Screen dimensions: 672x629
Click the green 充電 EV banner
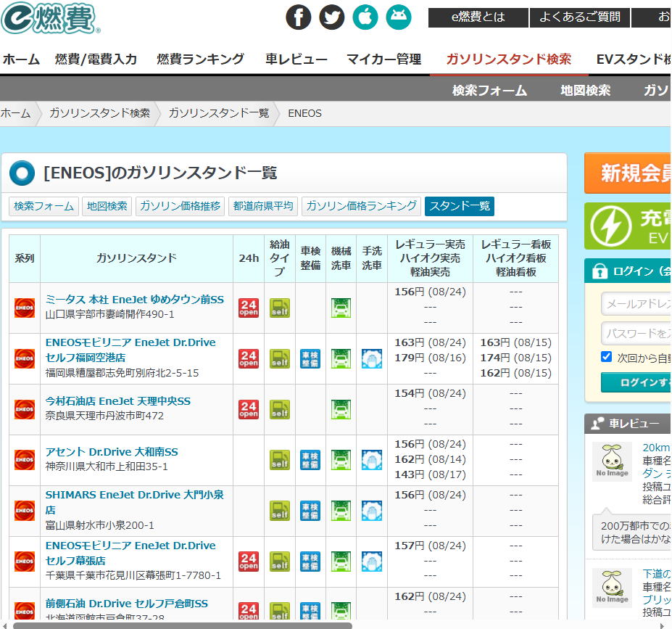(x=628, y=226)
